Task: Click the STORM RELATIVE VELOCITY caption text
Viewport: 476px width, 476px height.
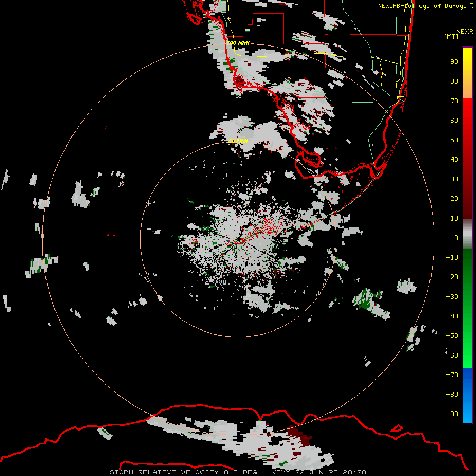Action: [164, 472]
